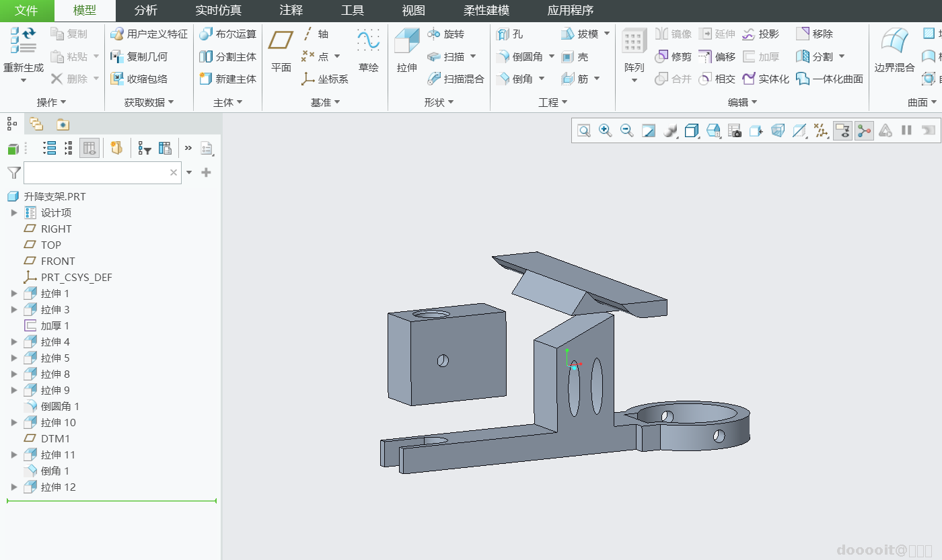Switch to the 柔性建模 tab
Screen dimensions: 942x560
(x=486, y=11)
